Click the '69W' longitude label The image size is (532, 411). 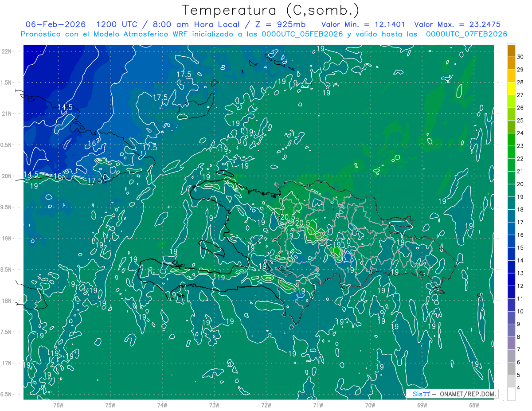tap(422, 405)
